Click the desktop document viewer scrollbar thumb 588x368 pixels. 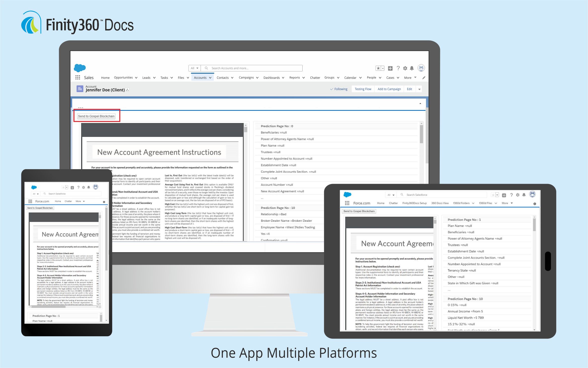click(246, 129)
